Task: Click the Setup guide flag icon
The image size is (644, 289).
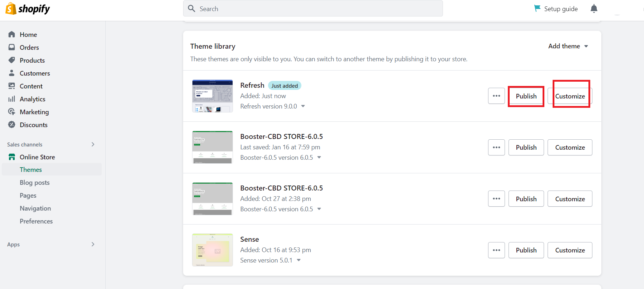Action: coord(537,8)
